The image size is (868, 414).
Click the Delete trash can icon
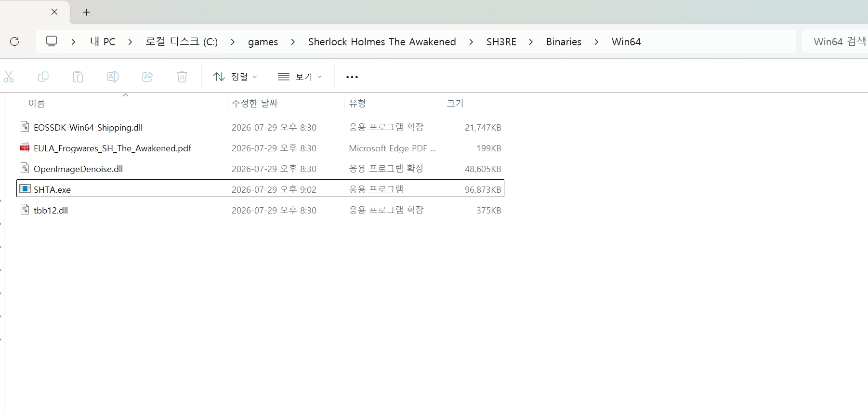coord(182,77)
